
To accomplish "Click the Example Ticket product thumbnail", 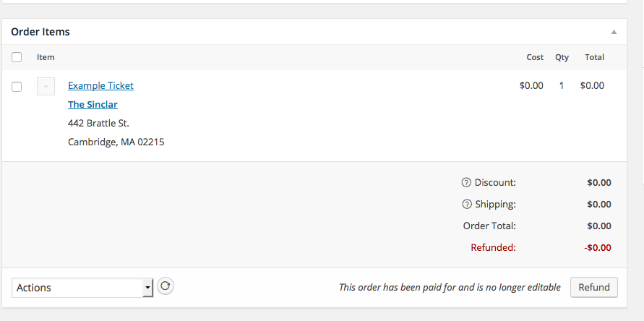I will 46,87.
